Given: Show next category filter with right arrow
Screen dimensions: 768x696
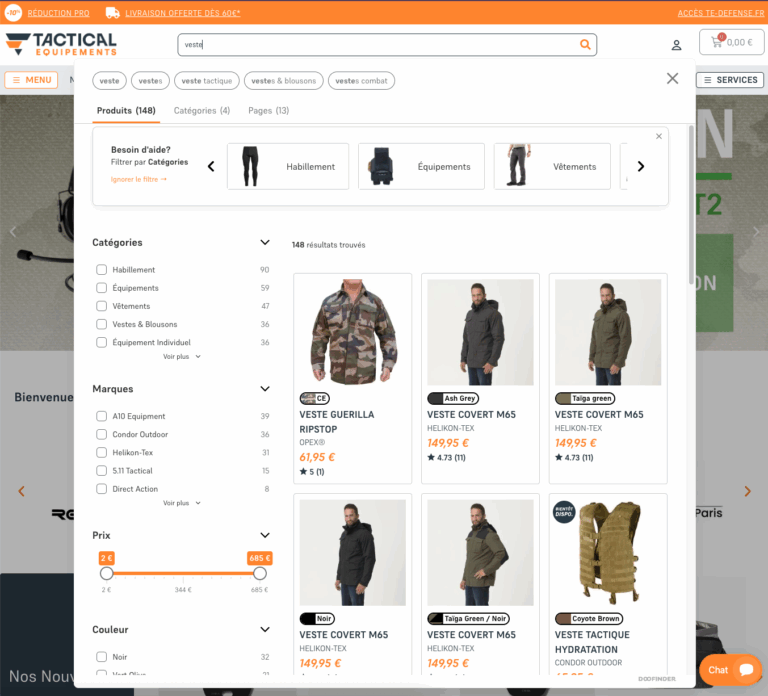Looking at the screenshot, I should (640, 167).
